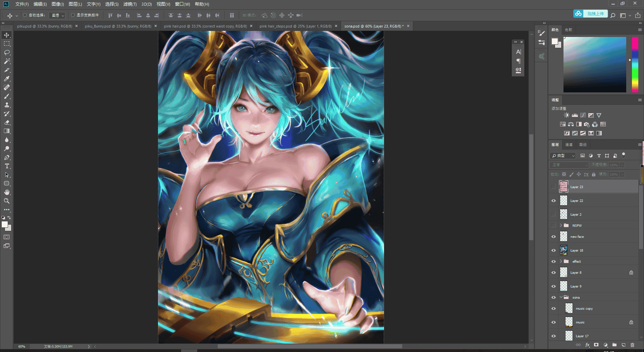644x352 pixels.
Task: Switch to the 通道 Channels tab
Action: (569, 144)
